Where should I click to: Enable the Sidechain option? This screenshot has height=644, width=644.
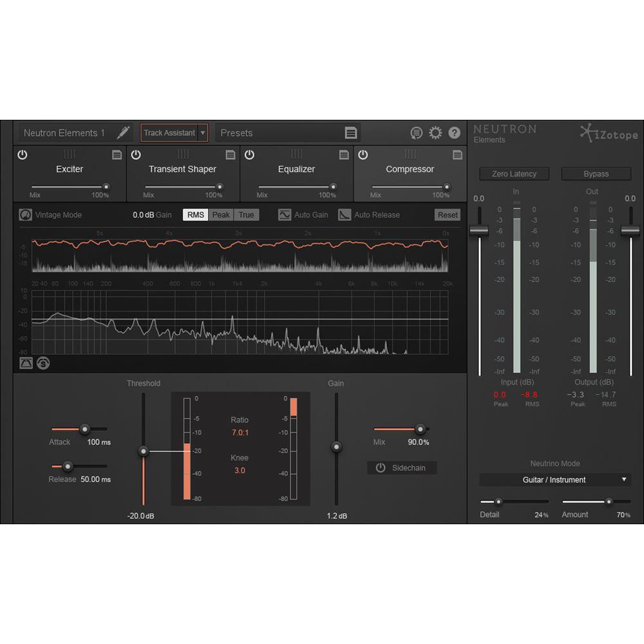pyautogui.click(x=401, y=468)
